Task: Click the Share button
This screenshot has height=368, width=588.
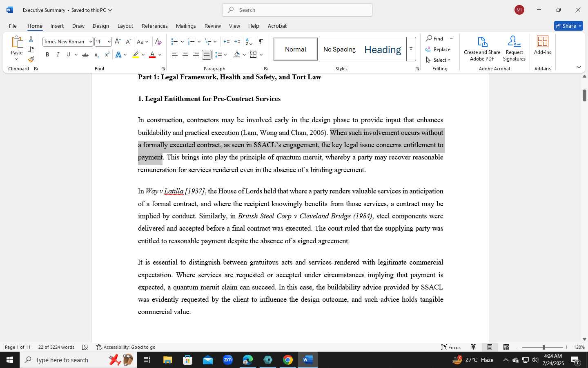Action: pyautogui.click(x=568, y=26)
